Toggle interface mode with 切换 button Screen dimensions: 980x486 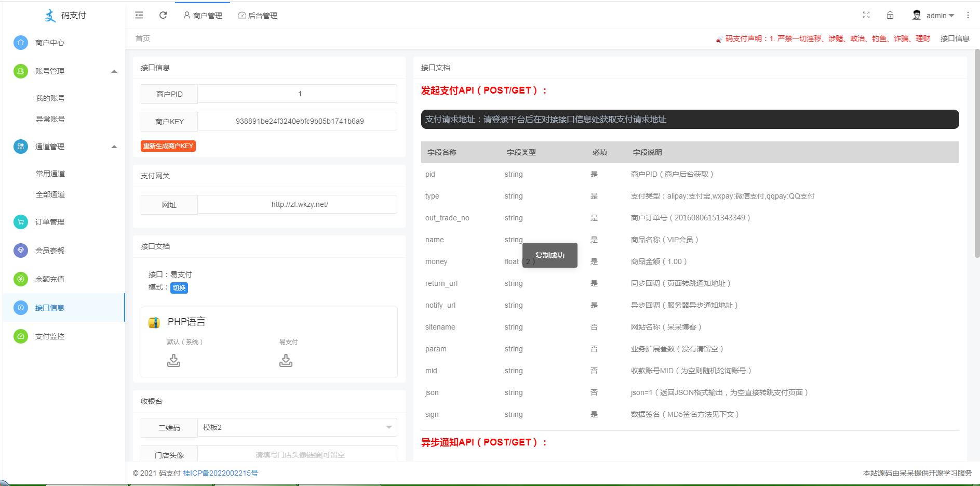tap(179, 288)
